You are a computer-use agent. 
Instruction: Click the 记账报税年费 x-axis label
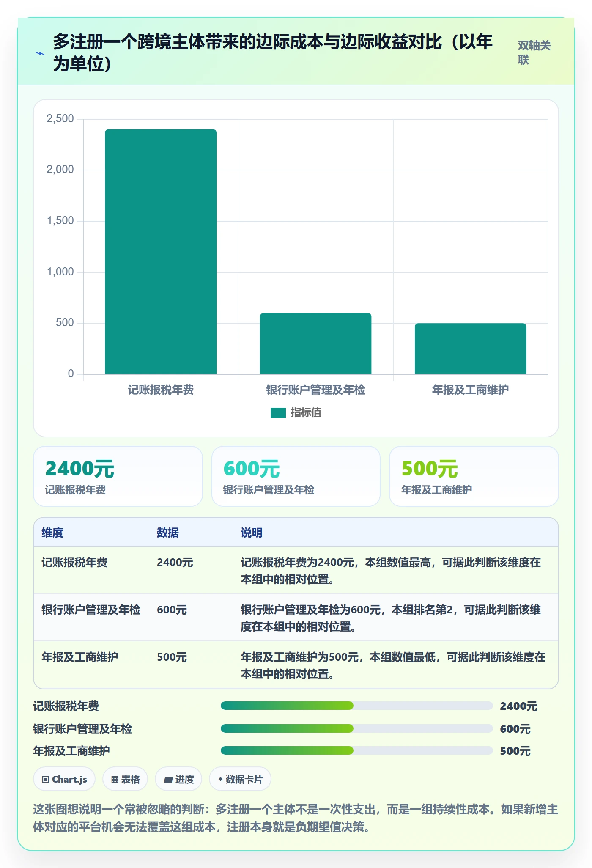coord(161,390)
